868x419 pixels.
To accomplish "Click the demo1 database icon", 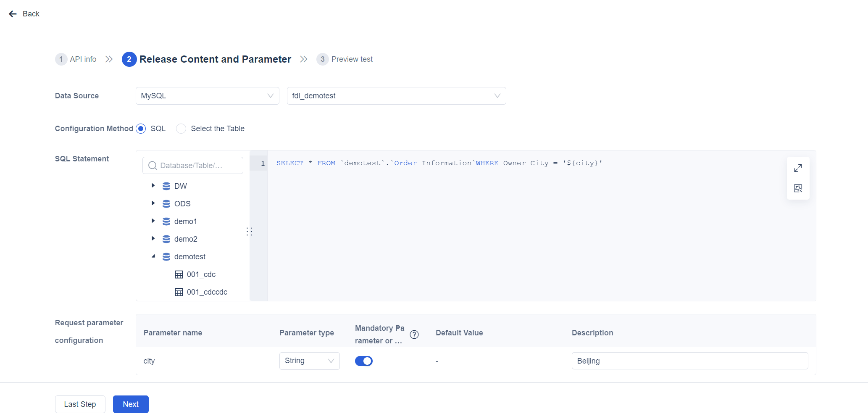I will [166, 221].
